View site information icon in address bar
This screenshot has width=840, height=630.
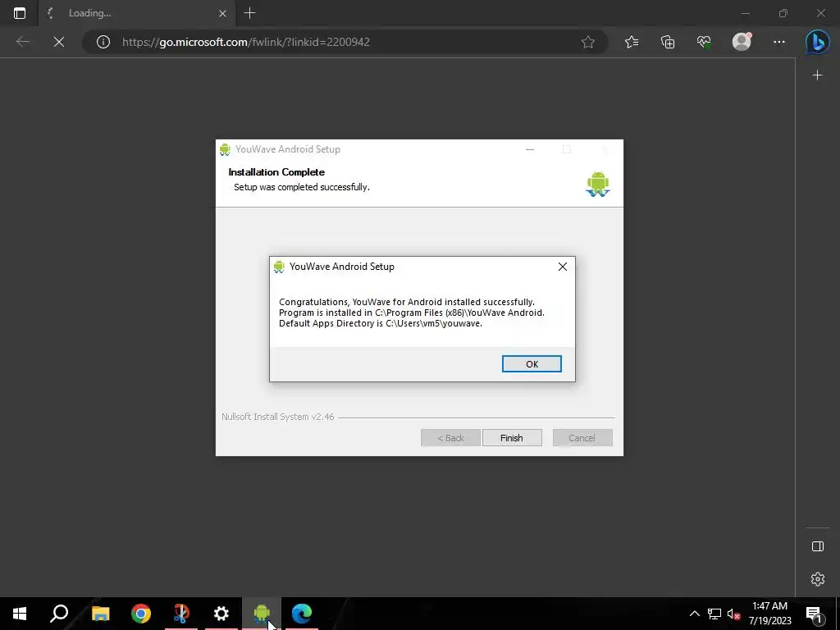point(103,42)
